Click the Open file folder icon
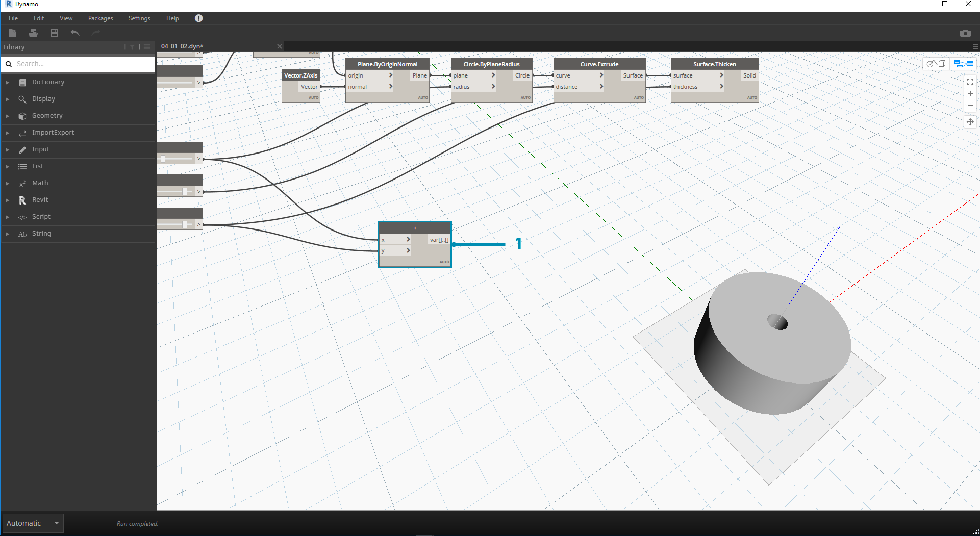 coord(33,33)
